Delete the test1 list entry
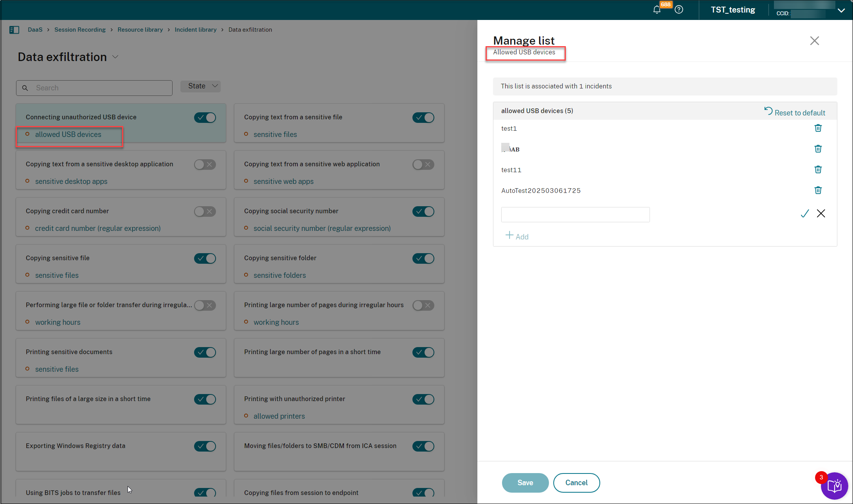This screenshot has height=504, width=853. 818,128
